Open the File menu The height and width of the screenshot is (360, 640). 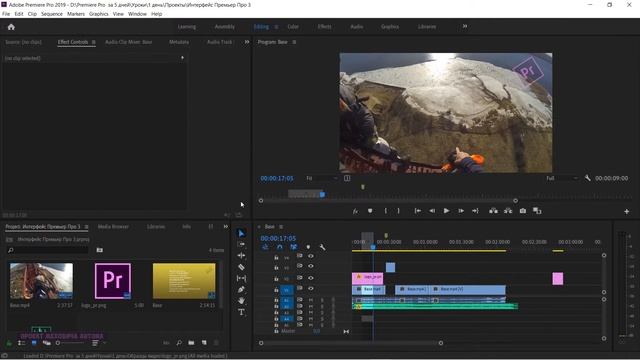[6, 14]
